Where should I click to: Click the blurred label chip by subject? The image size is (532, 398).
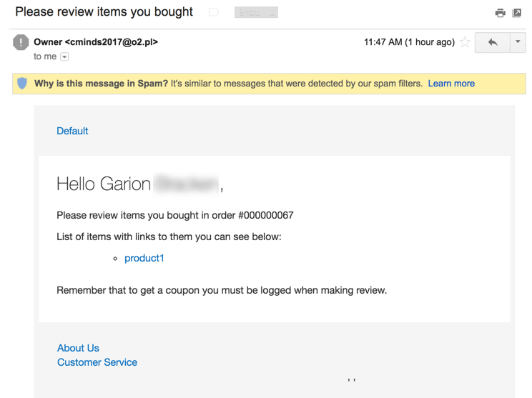point(256,13)
